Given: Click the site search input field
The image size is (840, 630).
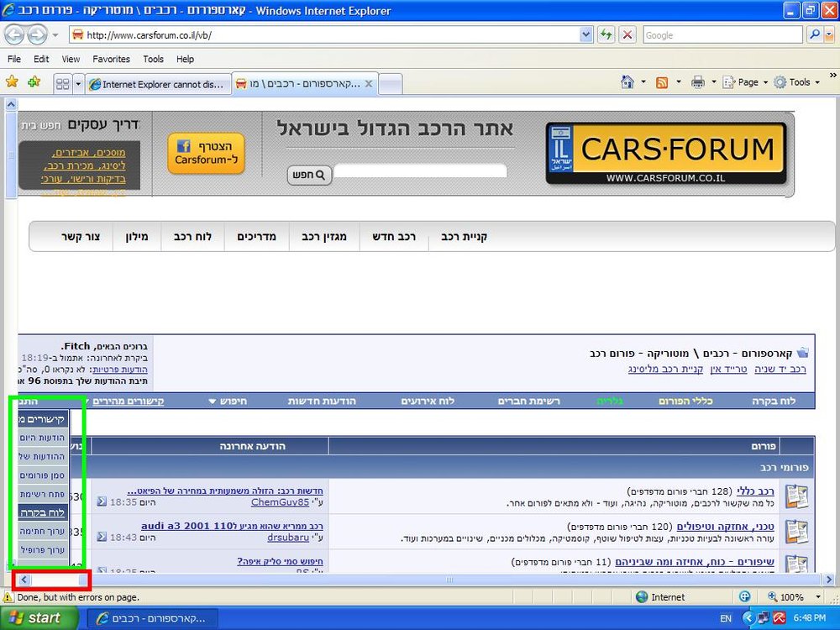Looking at the screenshot, I should click(x=420, y=171).
